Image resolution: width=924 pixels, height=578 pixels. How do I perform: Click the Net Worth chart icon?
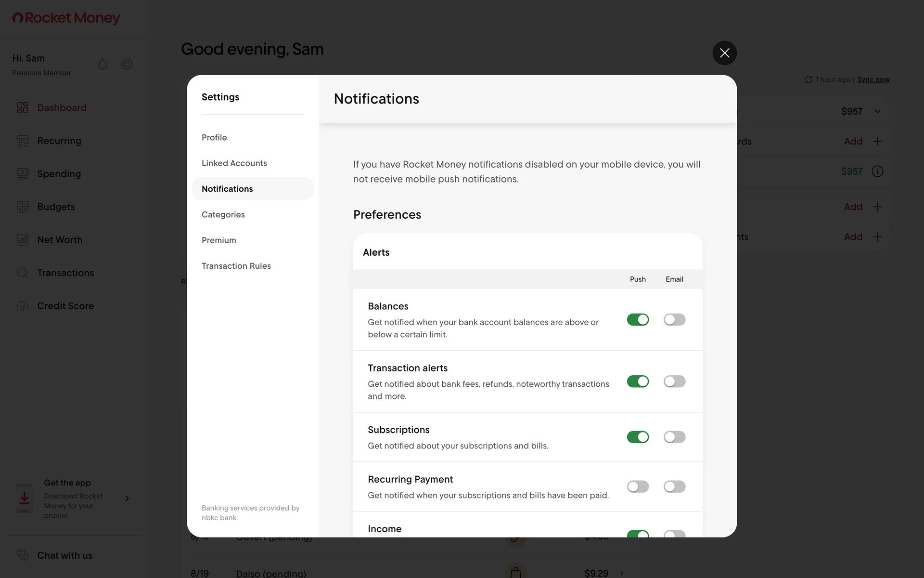[23, 240]
